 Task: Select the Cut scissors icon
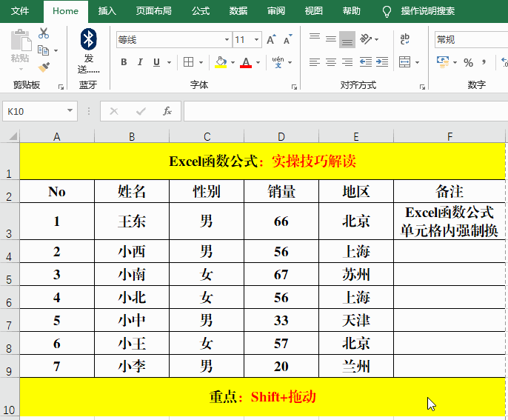[x=44, y=33]
